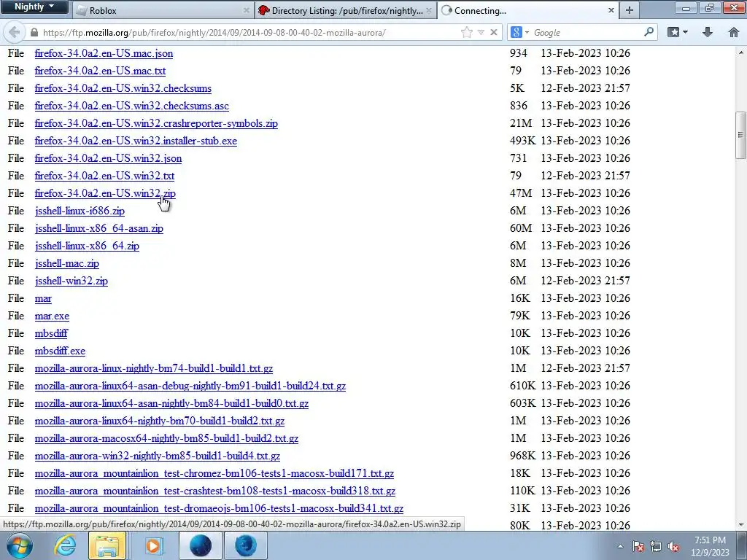
Task: Download win32.installer-stub.exe file
Action: [136, 141]
